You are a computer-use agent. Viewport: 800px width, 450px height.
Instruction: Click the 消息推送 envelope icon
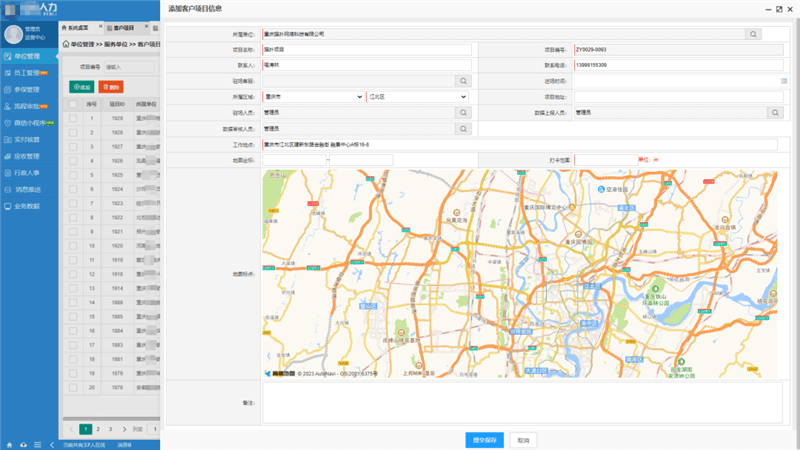pyautogui.click(x=8, y=189)
